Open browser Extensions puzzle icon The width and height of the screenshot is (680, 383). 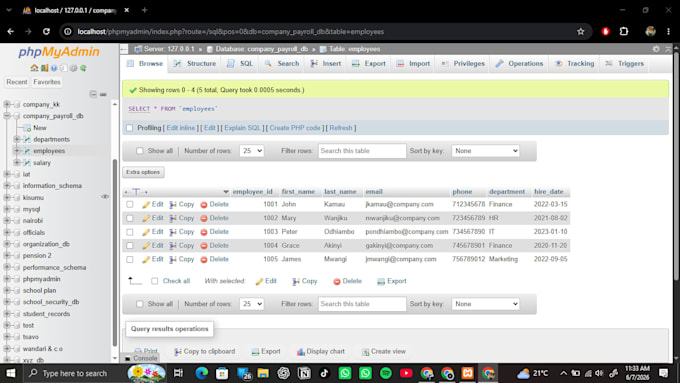coord(624,31)
